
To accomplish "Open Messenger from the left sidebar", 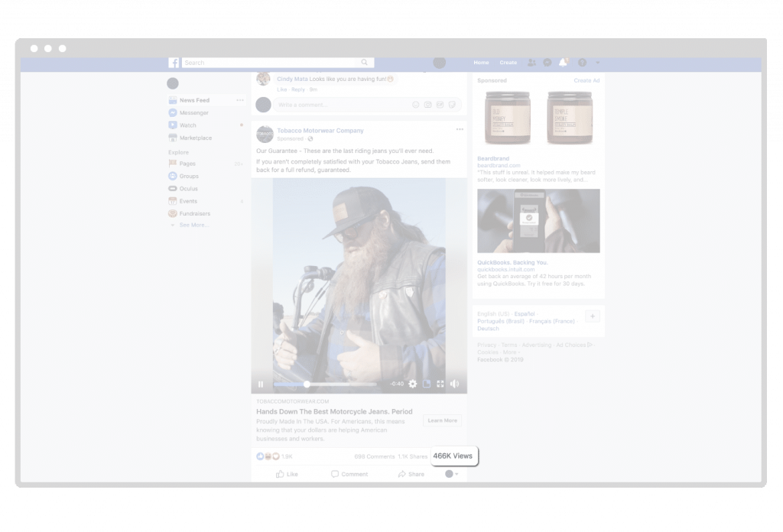I will click(x=193, y=112).
